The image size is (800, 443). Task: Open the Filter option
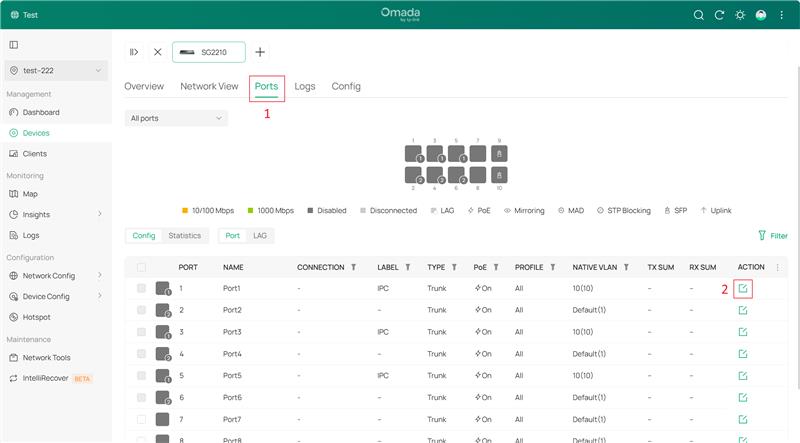(x=772, y=236)
